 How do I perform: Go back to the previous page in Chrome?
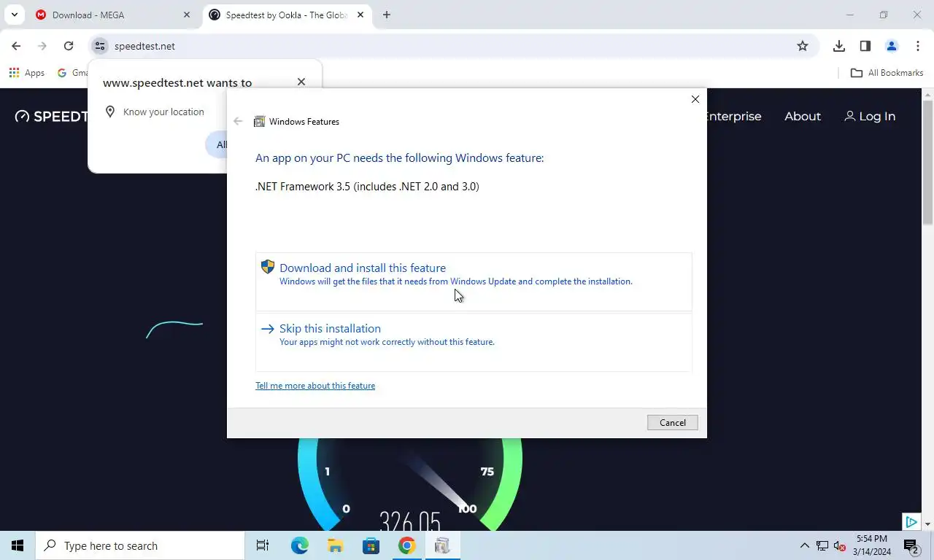[x=16, y=46]
